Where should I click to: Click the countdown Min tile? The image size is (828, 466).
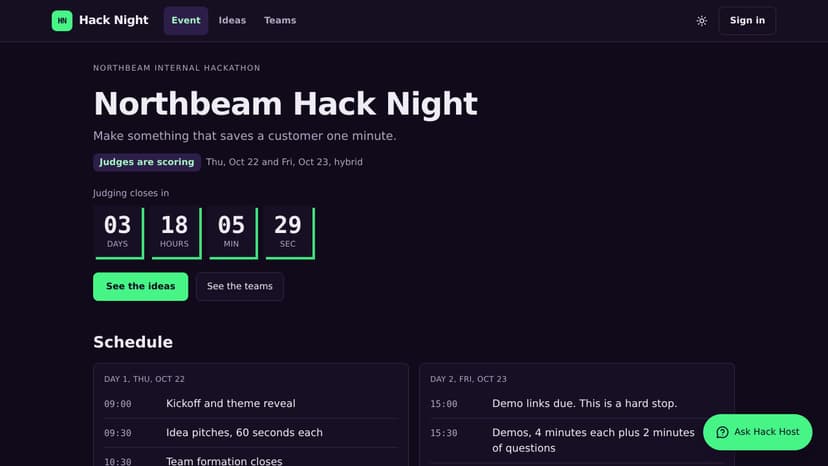[233, 233]
